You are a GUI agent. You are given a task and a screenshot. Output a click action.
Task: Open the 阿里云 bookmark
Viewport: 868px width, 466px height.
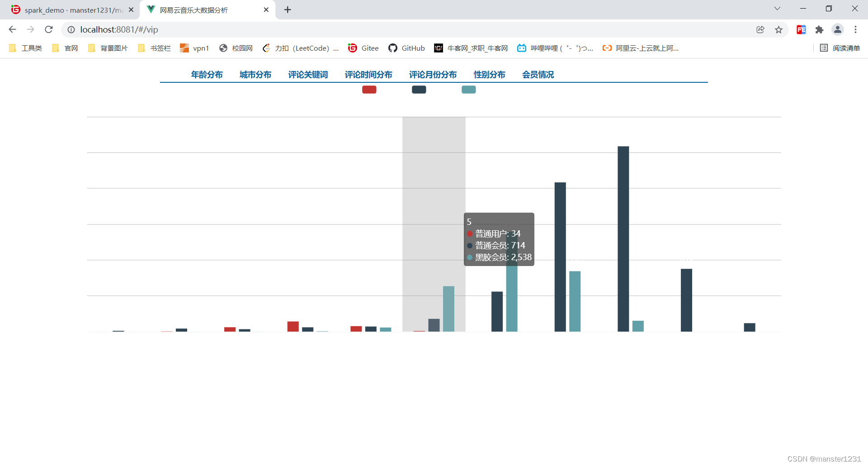point(641,48)
